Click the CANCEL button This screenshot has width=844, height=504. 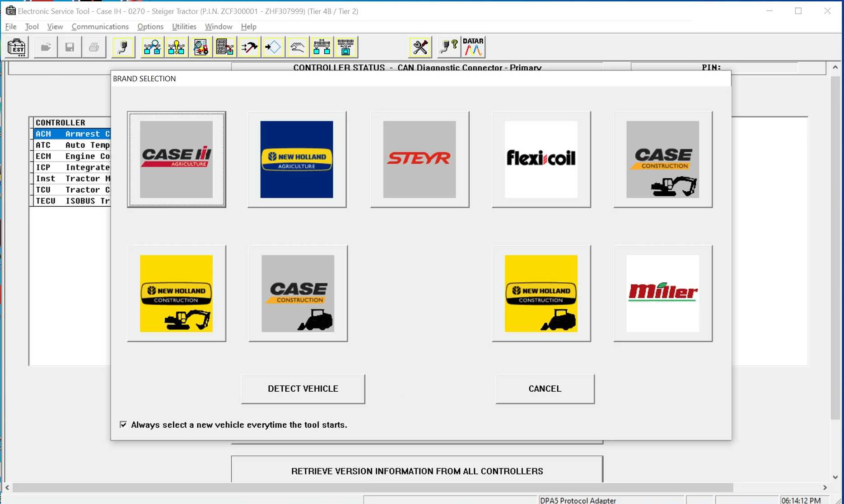tap(545, 388)
